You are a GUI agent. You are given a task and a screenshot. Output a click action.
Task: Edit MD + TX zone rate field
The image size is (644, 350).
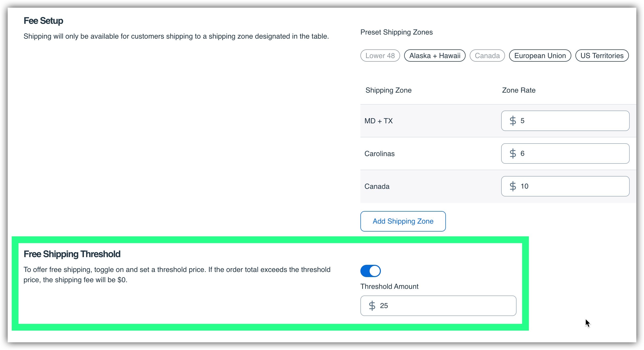[x=571, y=121]
